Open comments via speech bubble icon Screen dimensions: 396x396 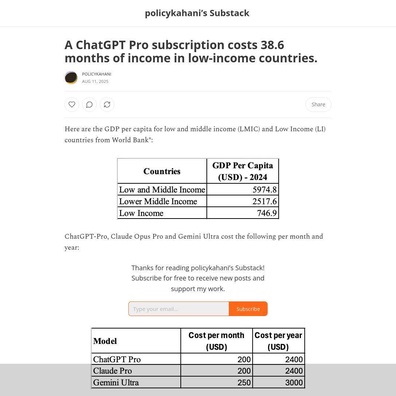point(89,105)
